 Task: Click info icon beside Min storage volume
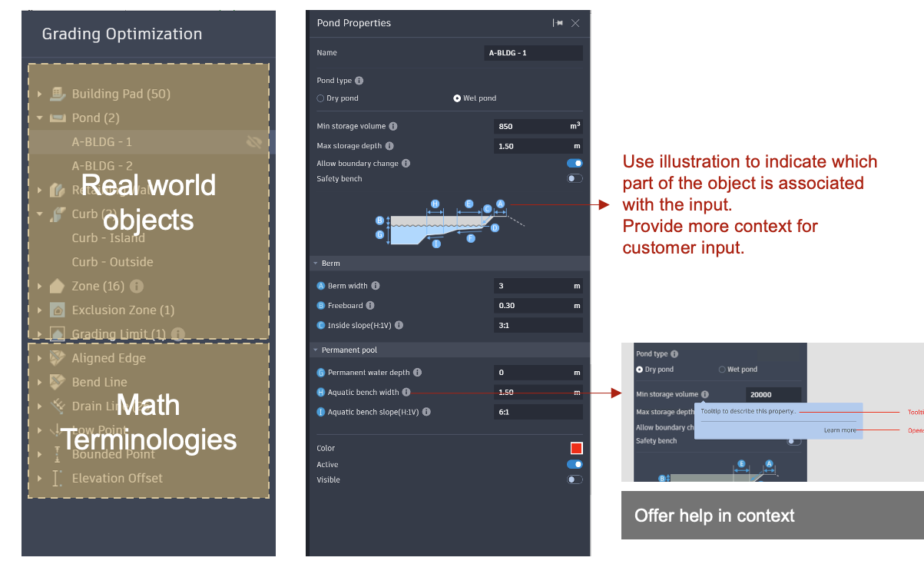[x=393, y=126]
